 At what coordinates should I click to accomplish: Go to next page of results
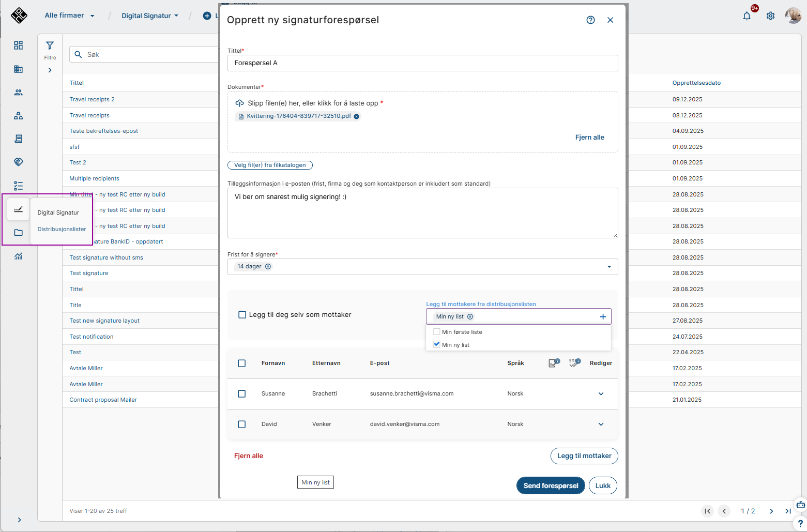771,511
